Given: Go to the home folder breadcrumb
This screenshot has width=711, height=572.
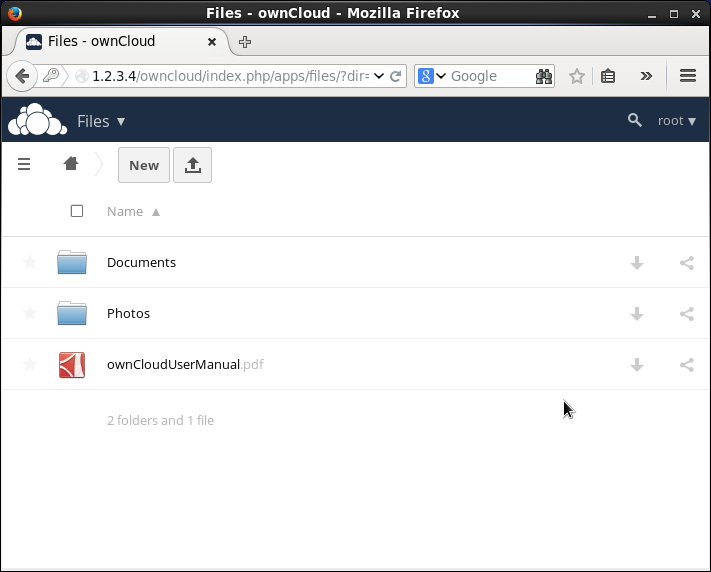Looking at the screenshot, I should 71,163.
